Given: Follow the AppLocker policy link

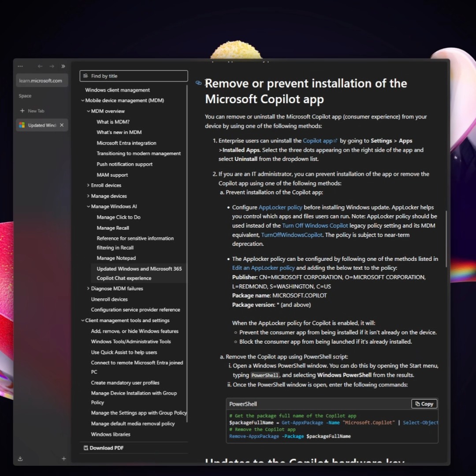Looking at the screenshot, I should (x=280, y=207).
